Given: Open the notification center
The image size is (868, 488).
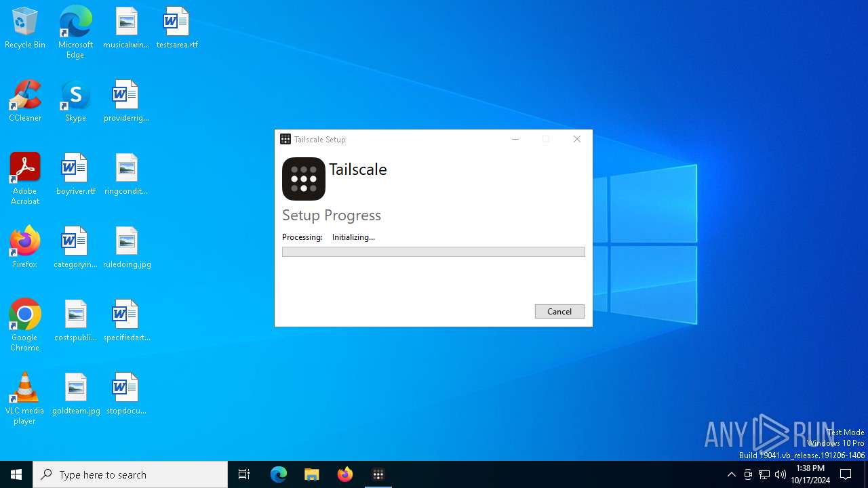Looking at the screenshot, I should [x=846, y=474].
